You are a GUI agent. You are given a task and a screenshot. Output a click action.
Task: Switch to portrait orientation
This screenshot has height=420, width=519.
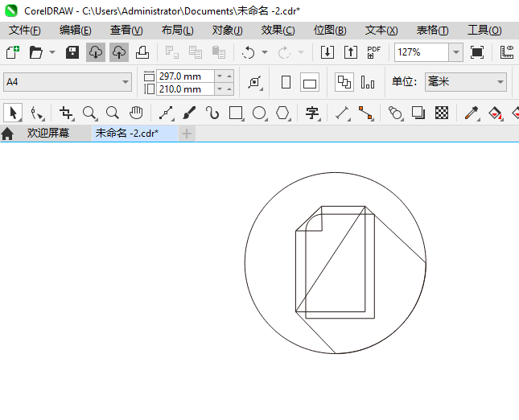(x=286, y=82)
